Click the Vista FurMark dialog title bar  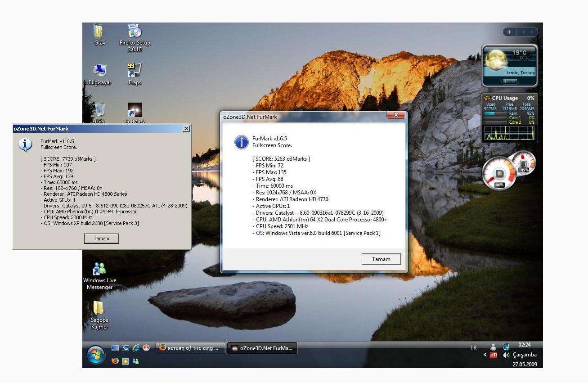(304, 117)
